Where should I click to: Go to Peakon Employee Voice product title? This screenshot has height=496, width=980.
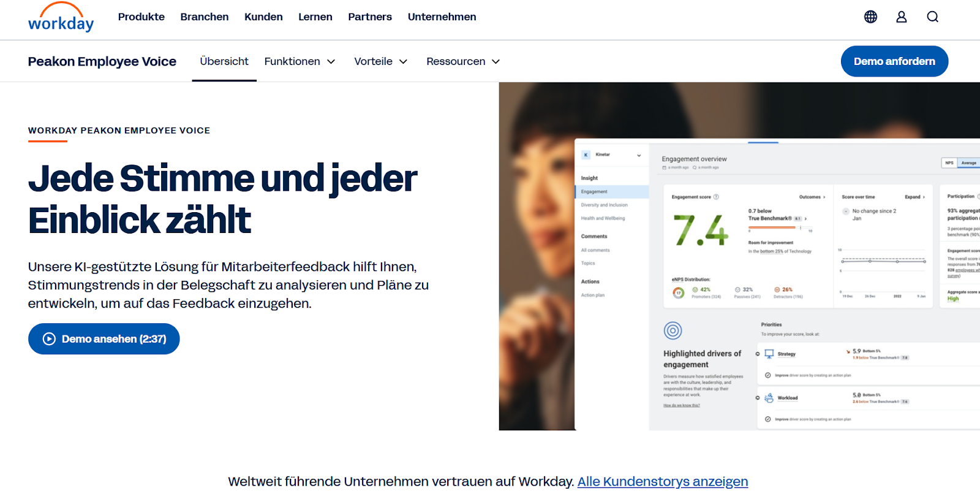click(x=102, y=61)
